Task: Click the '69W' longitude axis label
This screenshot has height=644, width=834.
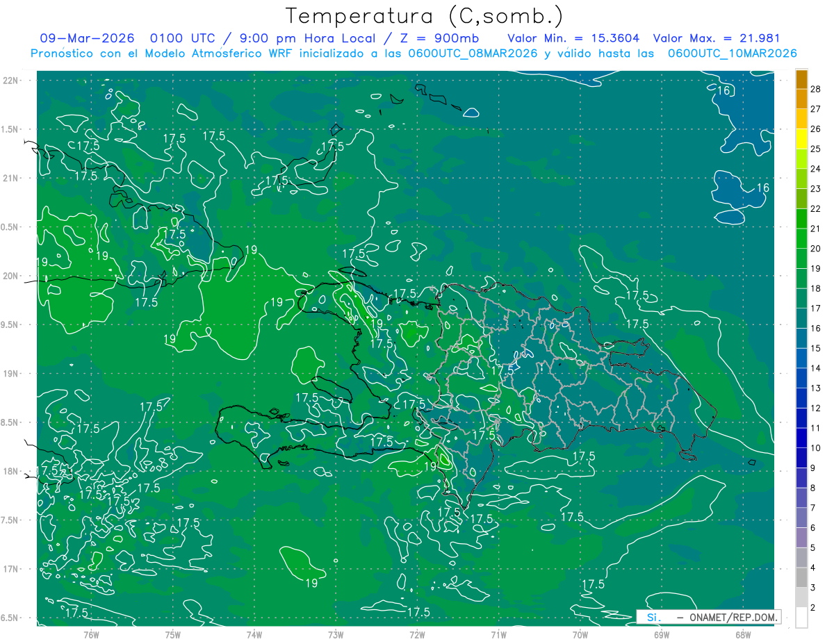Action: (x=662, y=634)
